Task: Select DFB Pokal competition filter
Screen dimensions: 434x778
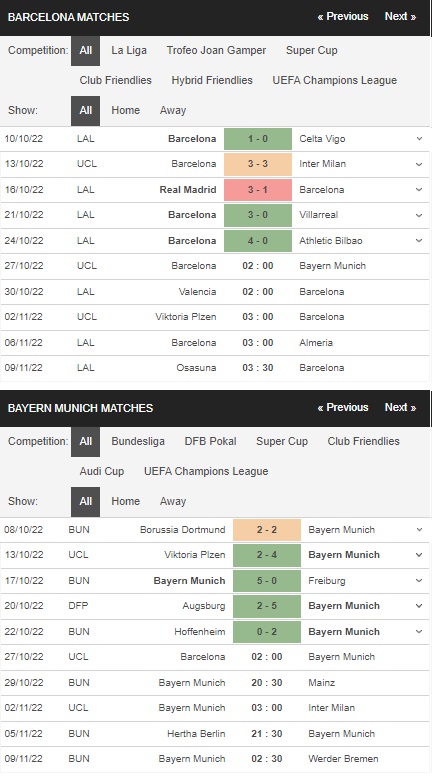Action: coord(210,442)
